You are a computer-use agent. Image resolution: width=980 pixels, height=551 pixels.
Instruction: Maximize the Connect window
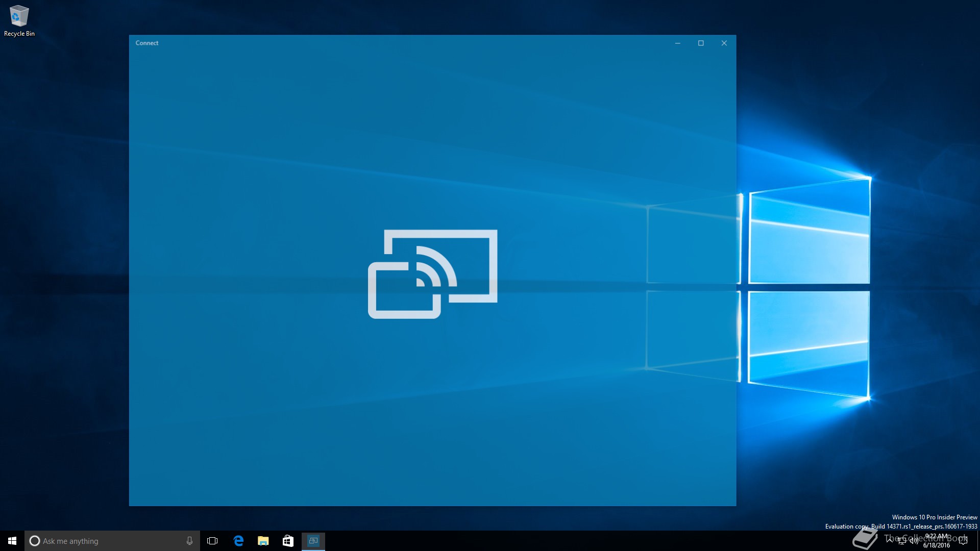(701, 43)
